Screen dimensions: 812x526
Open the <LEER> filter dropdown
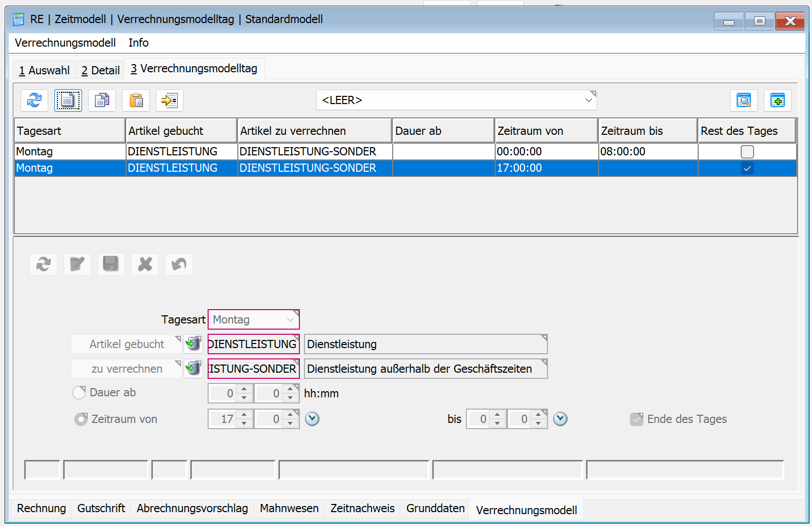tap(588, 100)
